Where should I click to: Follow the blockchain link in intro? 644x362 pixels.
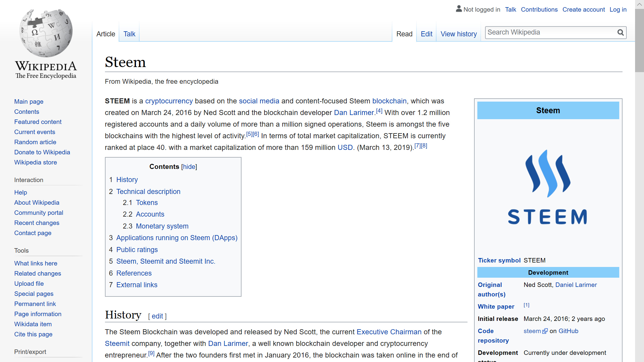389,101
